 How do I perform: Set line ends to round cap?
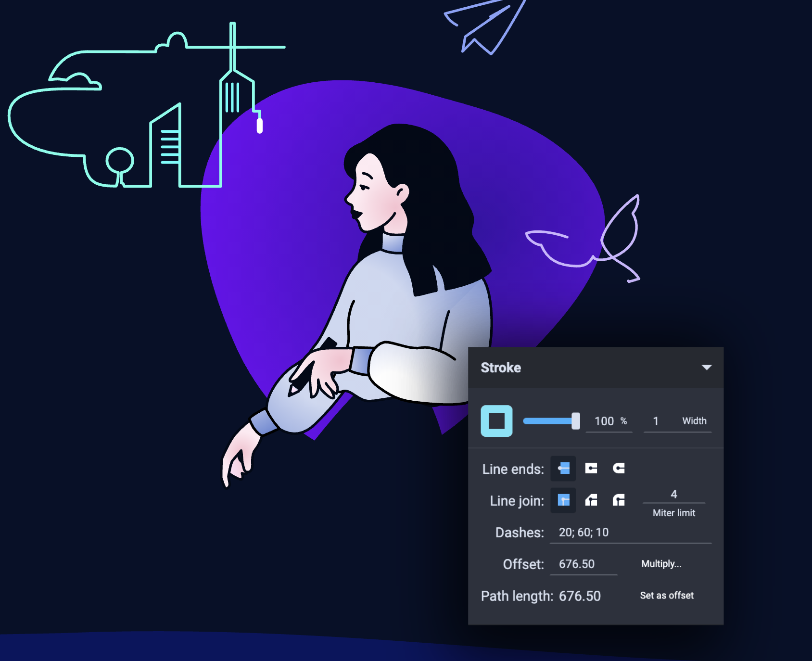pyautogui.click(x=619, y=469)
